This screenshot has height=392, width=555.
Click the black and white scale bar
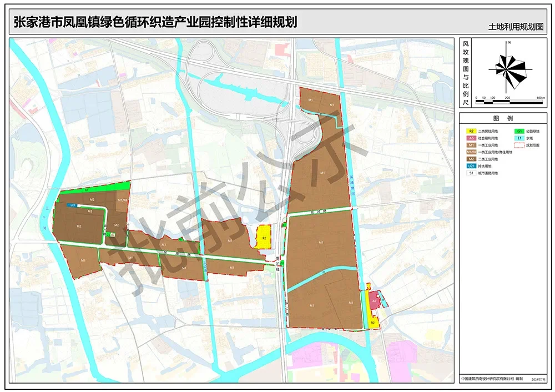tap(508, 102)
